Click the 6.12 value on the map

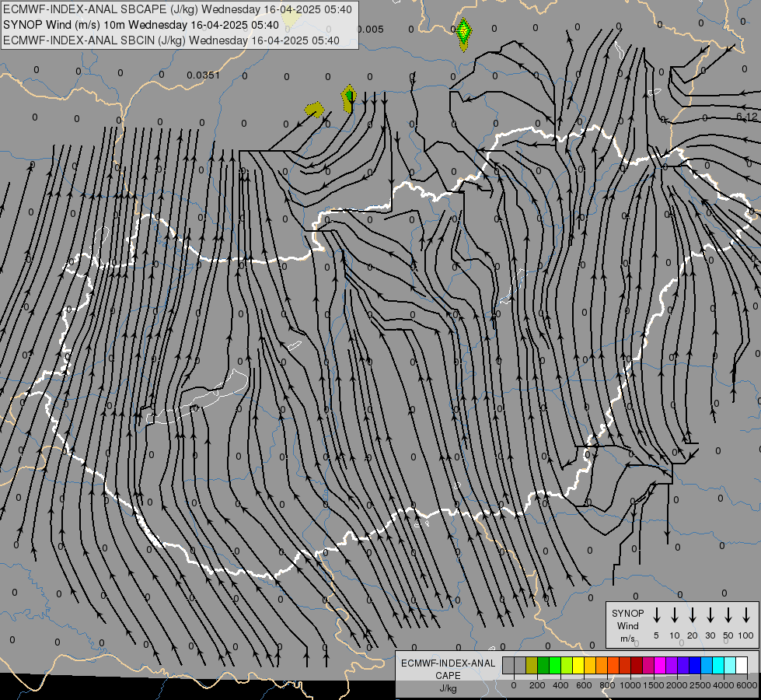tap(746, 117)
